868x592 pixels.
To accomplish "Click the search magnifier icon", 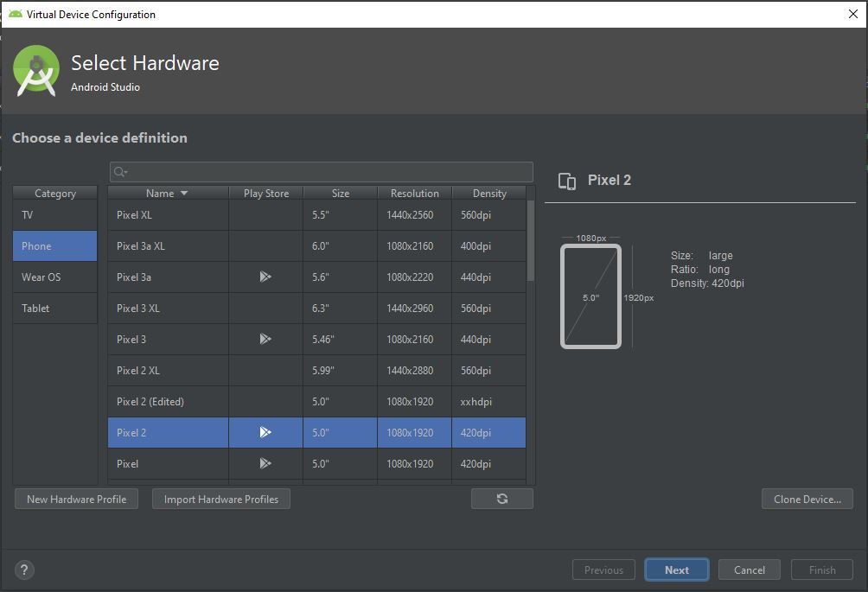I will (x=120, y=172).
